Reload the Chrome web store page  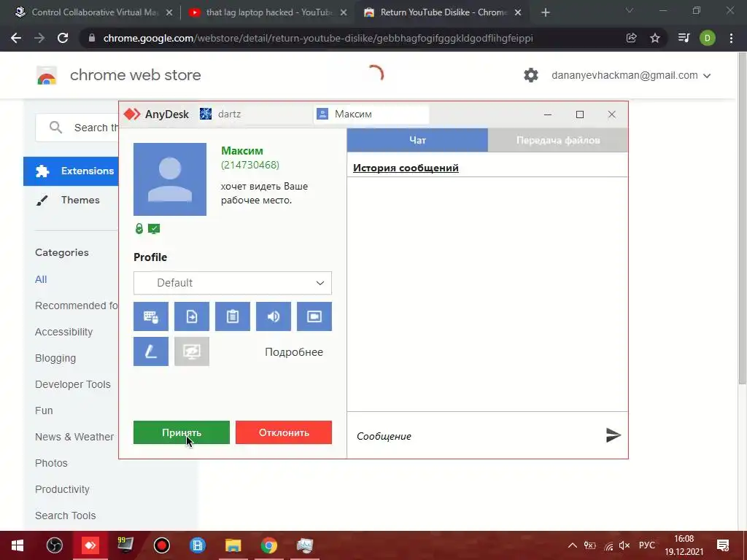click(x=63, y=38)
